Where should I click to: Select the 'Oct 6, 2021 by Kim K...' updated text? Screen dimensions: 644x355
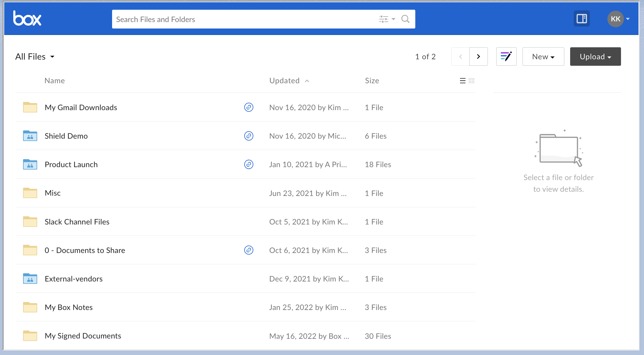pos(309,250)
